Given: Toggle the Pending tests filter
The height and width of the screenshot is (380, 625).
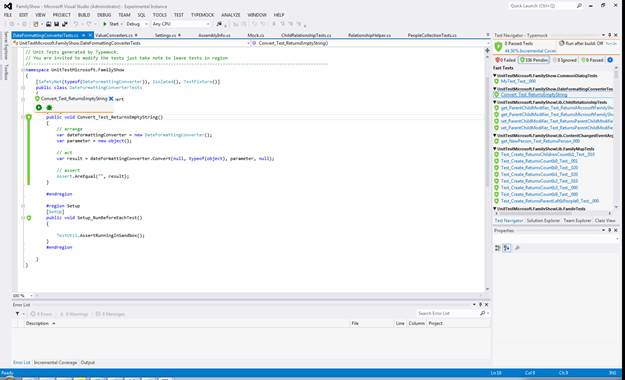Looking at the screenshot, I should pos(534,60).
